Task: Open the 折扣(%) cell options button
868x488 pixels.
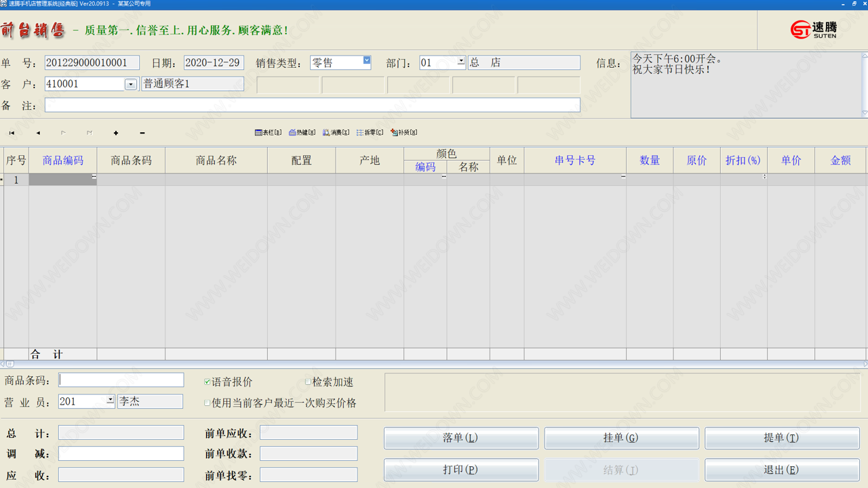Action: point(764,177)
